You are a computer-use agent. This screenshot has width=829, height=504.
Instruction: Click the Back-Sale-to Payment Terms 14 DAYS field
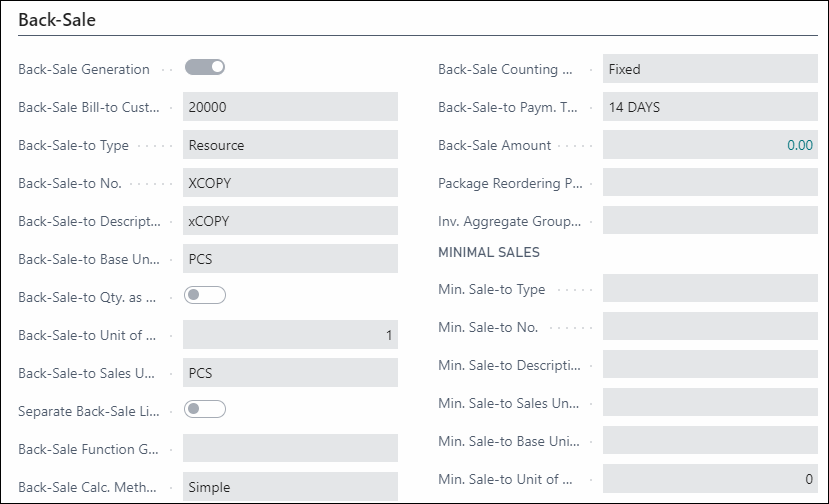tap(710, 107)
